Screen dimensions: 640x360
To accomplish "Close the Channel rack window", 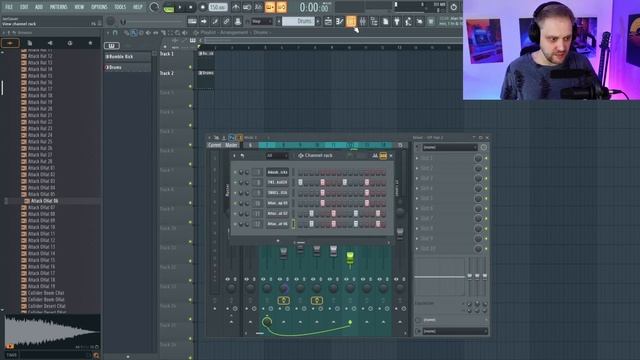I will (391, 156).
